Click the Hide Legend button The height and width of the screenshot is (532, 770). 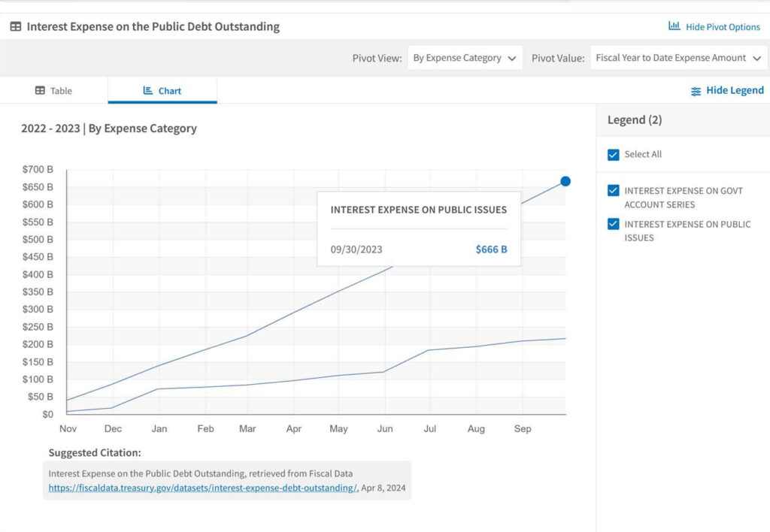(x=735, y=90)
